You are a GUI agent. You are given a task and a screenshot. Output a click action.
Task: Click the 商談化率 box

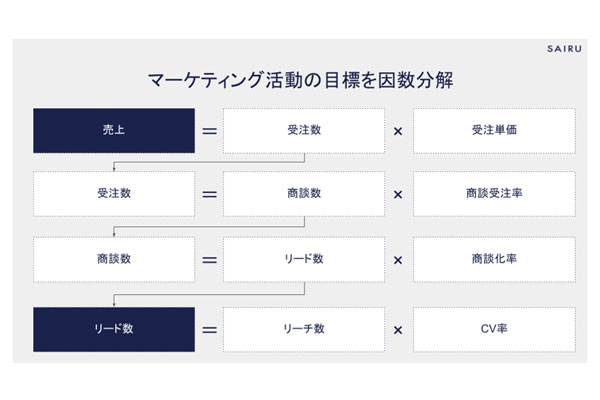point(494,259)
